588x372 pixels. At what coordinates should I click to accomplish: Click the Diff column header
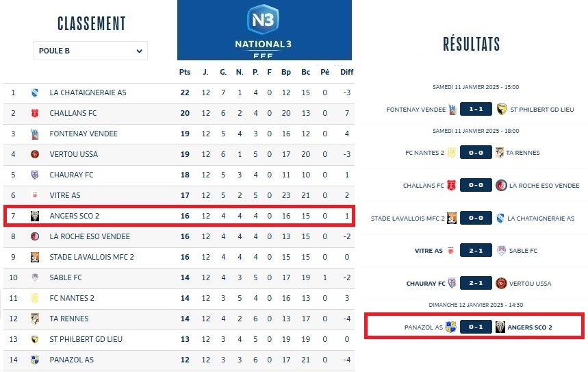pos(347,72)
